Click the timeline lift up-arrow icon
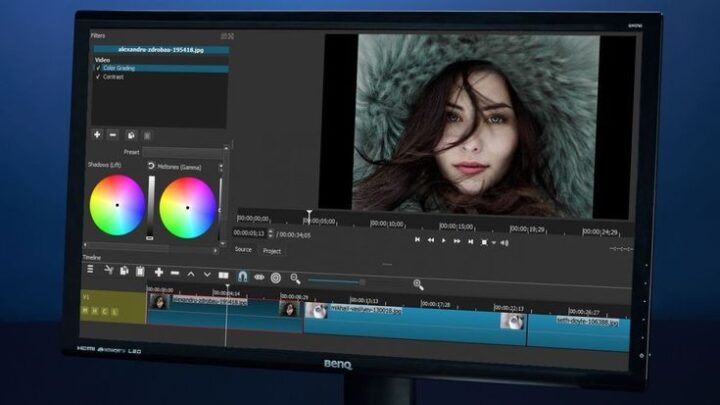The image size is (720, 405). 191,273
